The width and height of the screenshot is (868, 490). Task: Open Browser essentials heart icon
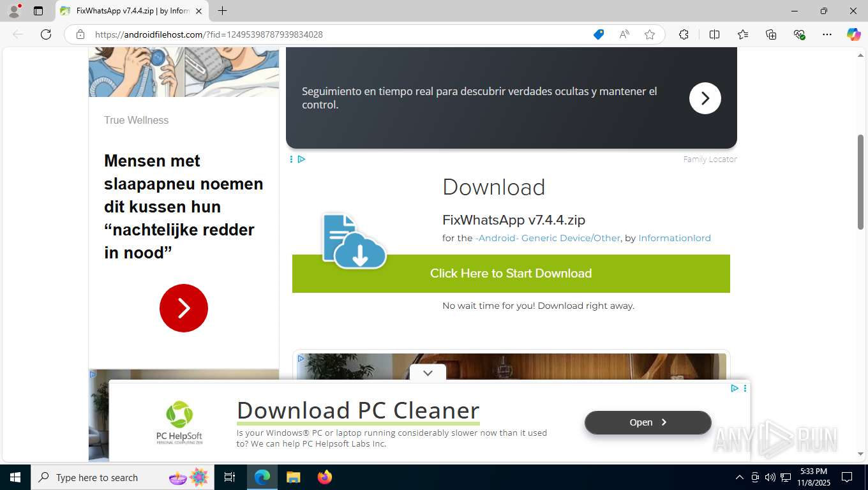coord(799,34)
